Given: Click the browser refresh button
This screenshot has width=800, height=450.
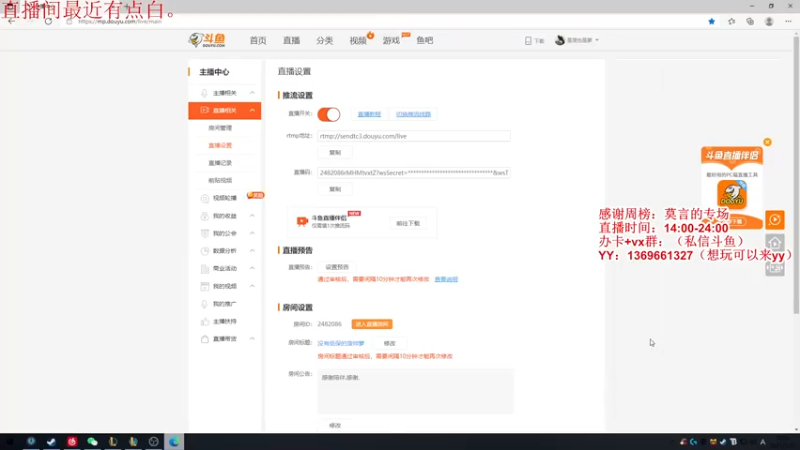Looking at the screenshot, I should (48, 21).
